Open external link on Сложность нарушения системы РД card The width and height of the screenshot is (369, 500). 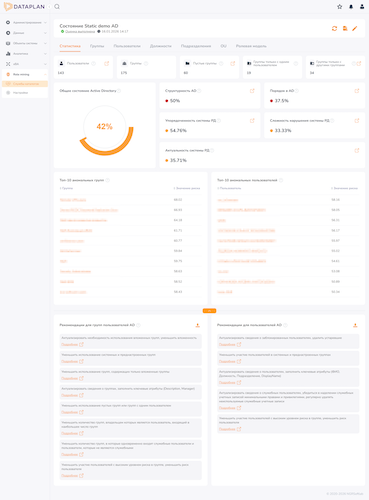357,121
